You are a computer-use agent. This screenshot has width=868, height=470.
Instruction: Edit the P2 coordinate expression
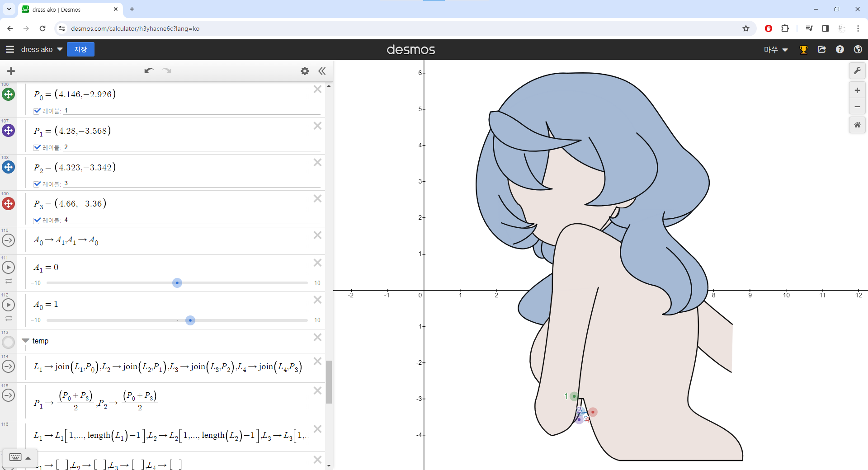point(75,168)
